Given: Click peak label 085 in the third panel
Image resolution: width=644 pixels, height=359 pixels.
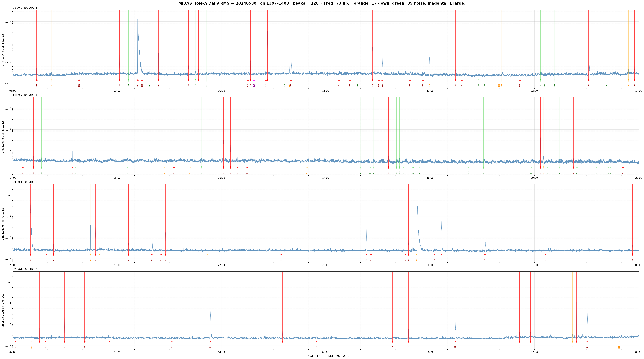Looking at the screenshot, I should click(x=53, y=260).
